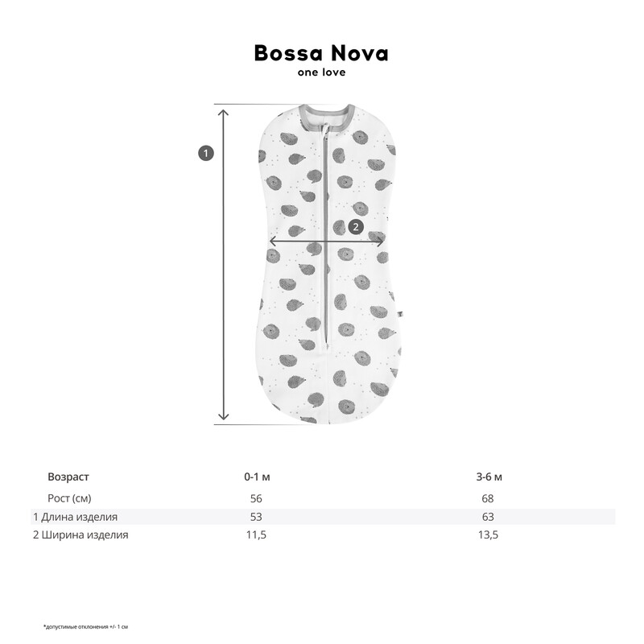Screen dimensions: 644x644
Task: Click the gray neckline collar of swaddle
Action: [x=326, y=112]
